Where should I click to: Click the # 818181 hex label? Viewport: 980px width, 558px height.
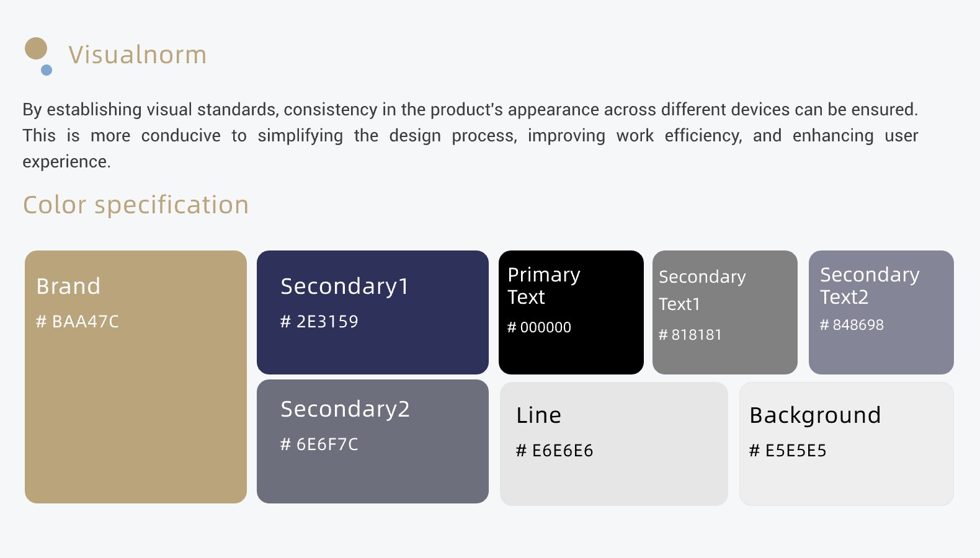click(690, 335)
